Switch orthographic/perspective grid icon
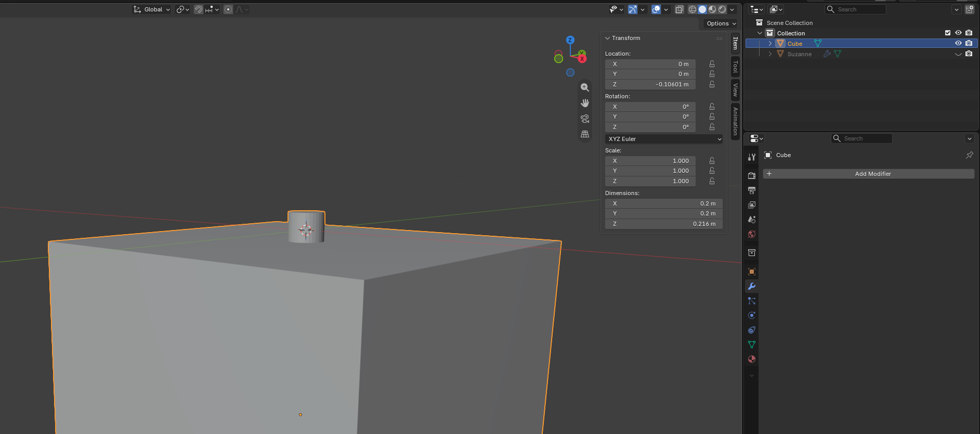980x434 pixels. [585, 134]
